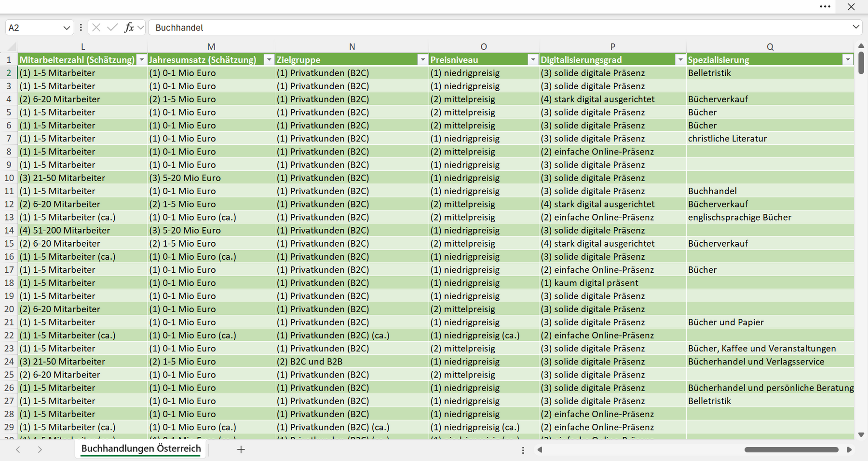Open Digitalisierungsgrad filter dropdown
868x461 pixels.
[x=680, y=60]
